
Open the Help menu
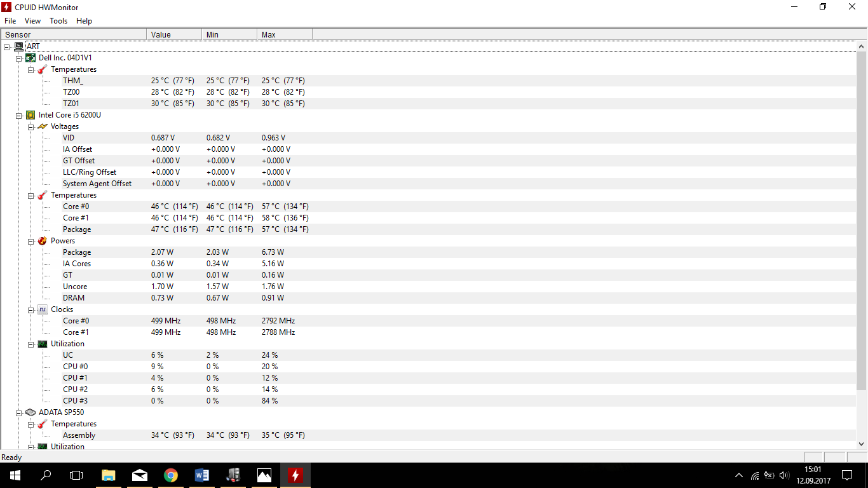tap(84, 21)
